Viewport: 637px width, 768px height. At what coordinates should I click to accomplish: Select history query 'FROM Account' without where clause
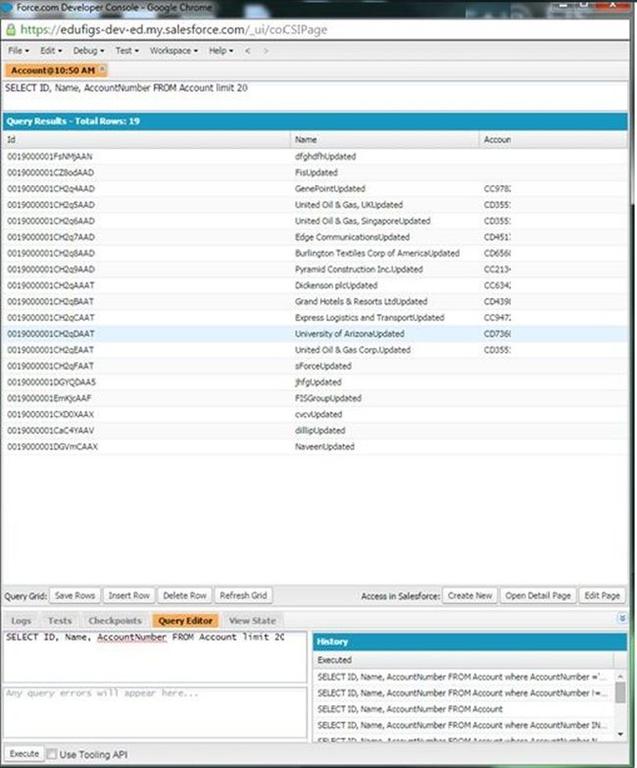[x=463, y=709]
